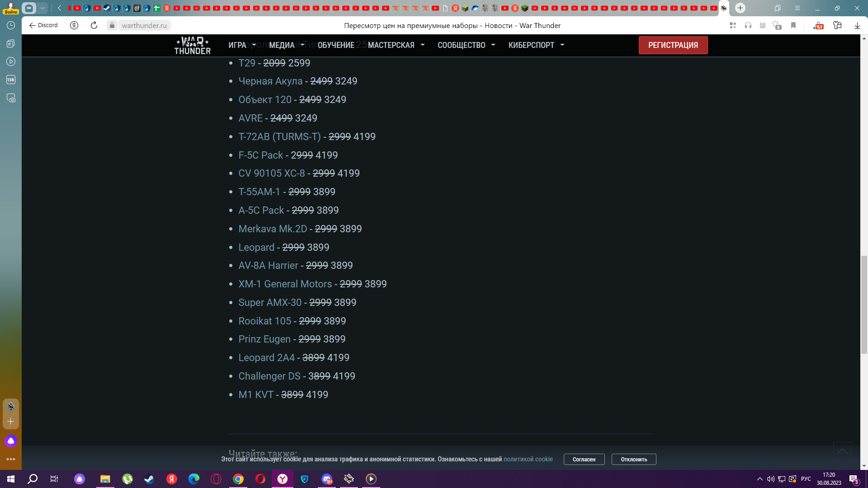Open the War Thunder logo home link

point(193,45)
